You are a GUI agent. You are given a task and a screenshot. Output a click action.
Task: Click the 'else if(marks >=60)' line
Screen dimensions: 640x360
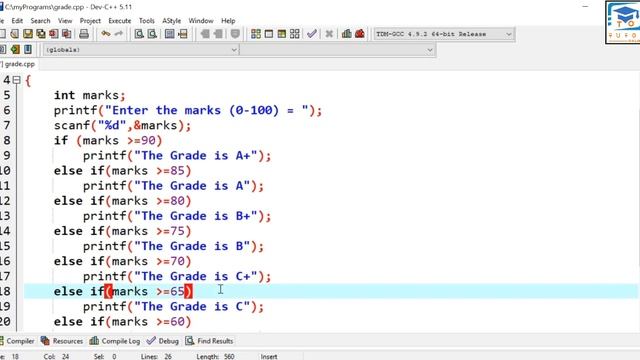tap(122, 322)
